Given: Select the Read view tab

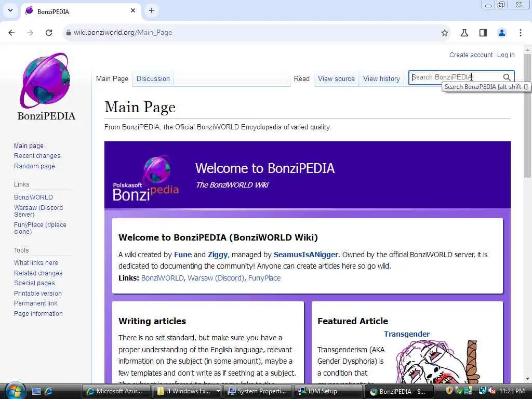Looking at the screenshot, I should pos(302,79).
